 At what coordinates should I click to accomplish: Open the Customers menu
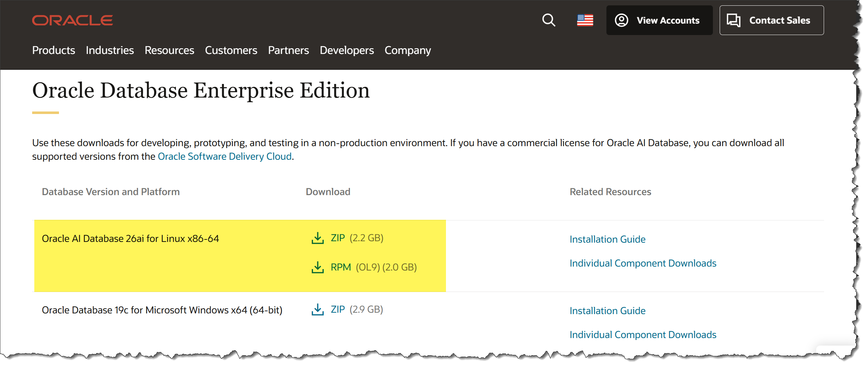point(231,50)
